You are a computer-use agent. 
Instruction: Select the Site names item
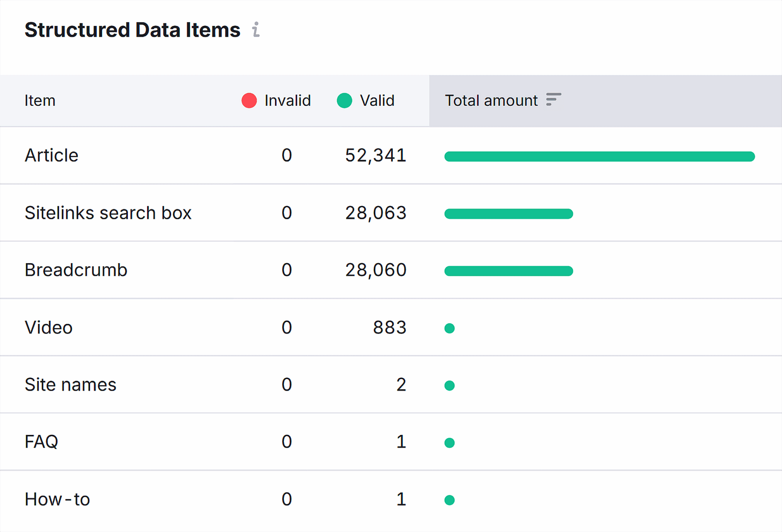pos(70,385)
